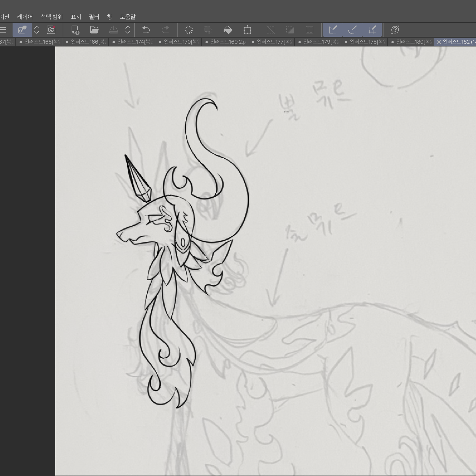Click the show selection border icon

point(309,30)
